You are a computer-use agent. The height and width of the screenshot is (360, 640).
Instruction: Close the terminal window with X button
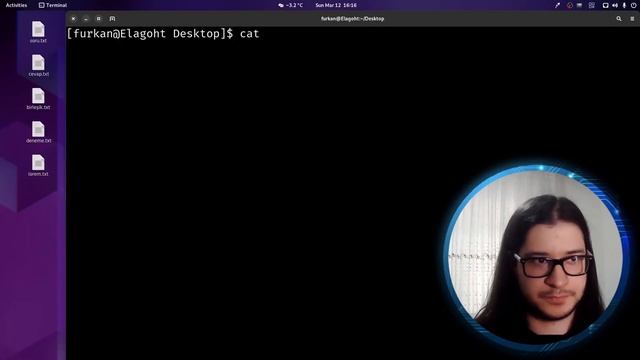[73, 19]
